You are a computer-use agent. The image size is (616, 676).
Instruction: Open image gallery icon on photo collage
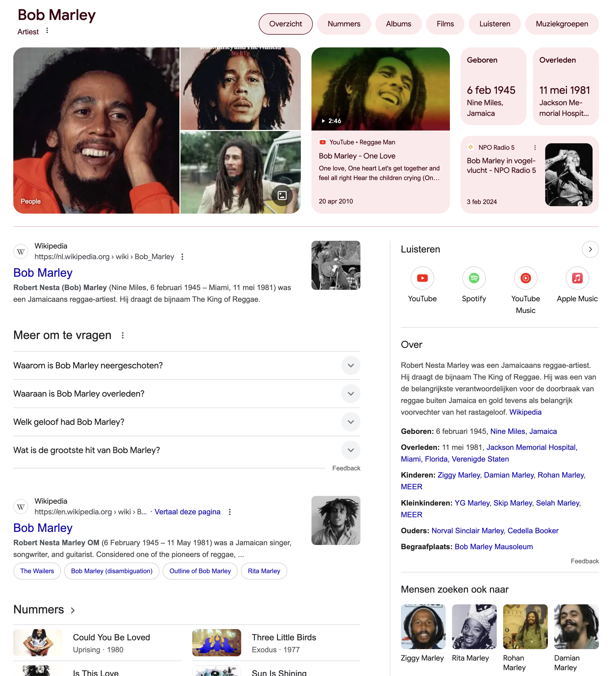point(282,196)
